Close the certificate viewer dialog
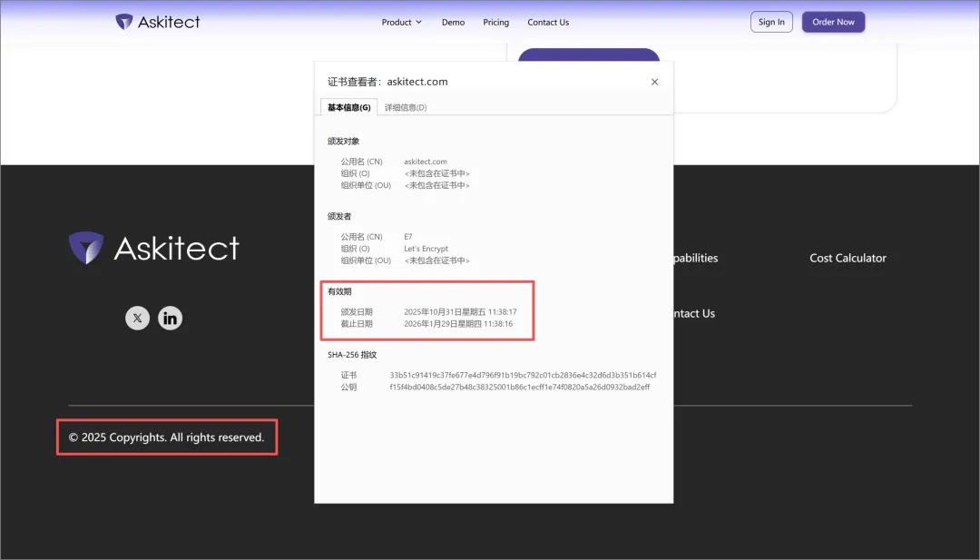This screenshot has width=980, height=560. point(654,82)
